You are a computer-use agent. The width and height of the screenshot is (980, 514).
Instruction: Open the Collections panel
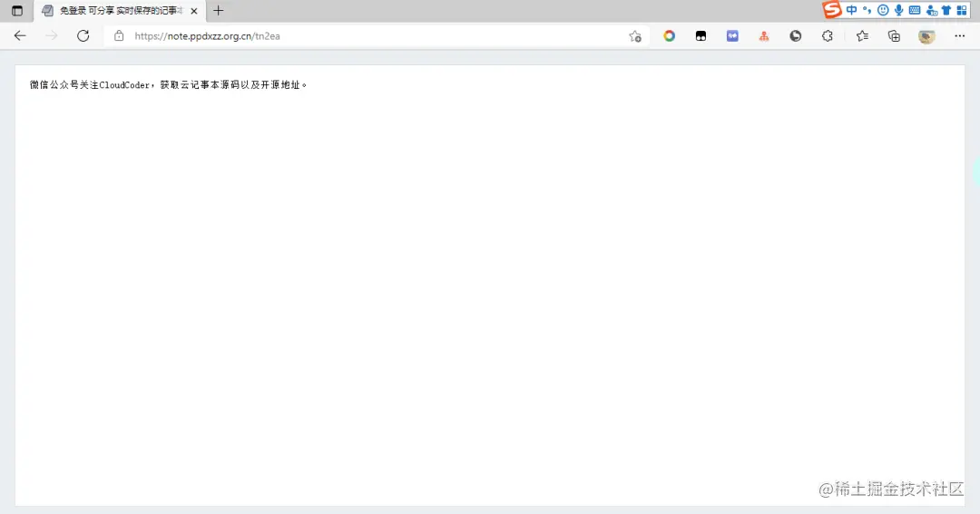(895, 36)
